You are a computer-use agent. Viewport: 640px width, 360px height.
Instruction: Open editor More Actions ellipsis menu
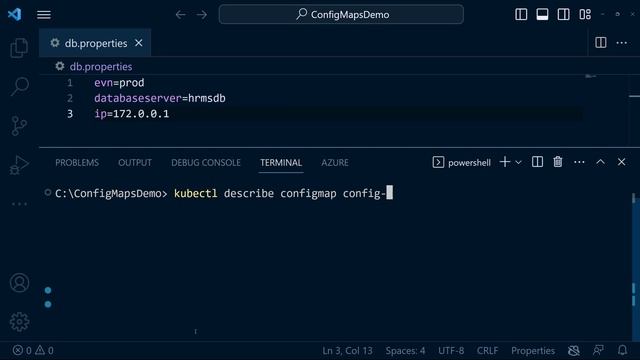pos(621,42)
